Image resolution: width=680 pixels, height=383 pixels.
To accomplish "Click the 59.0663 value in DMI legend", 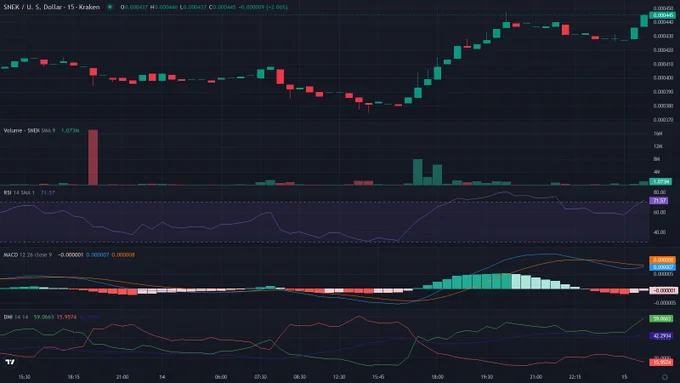I will [44, 317].
